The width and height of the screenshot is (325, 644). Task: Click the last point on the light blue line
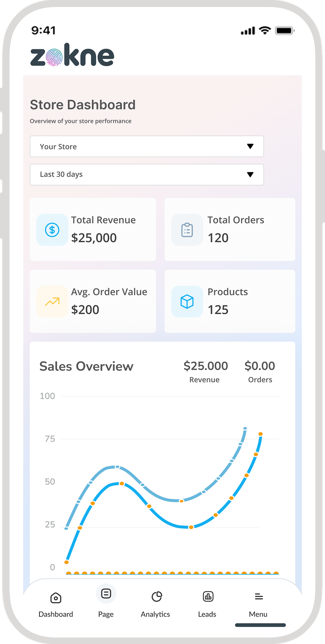click(x=245, y=428)
